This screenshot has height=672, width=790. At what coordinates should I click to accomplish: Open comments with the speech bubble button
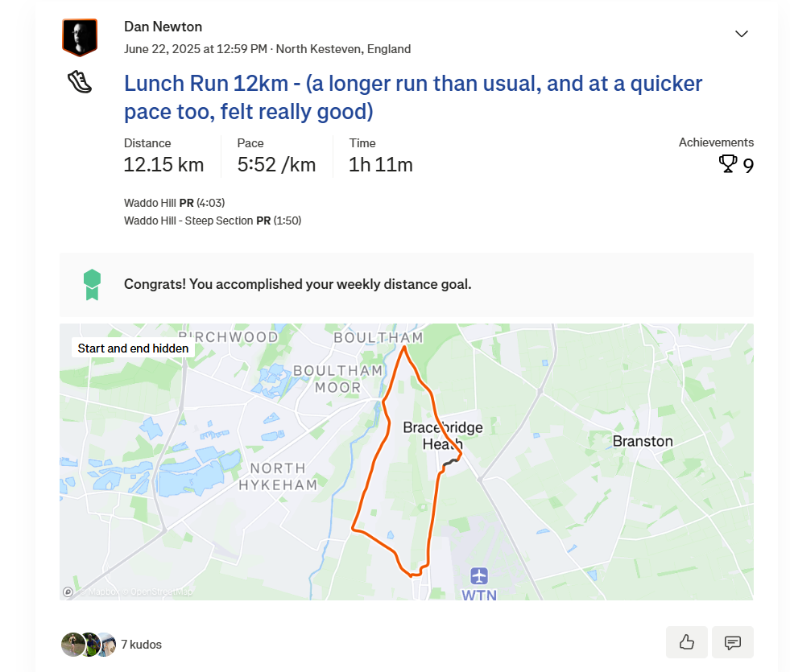pos(733,642)
